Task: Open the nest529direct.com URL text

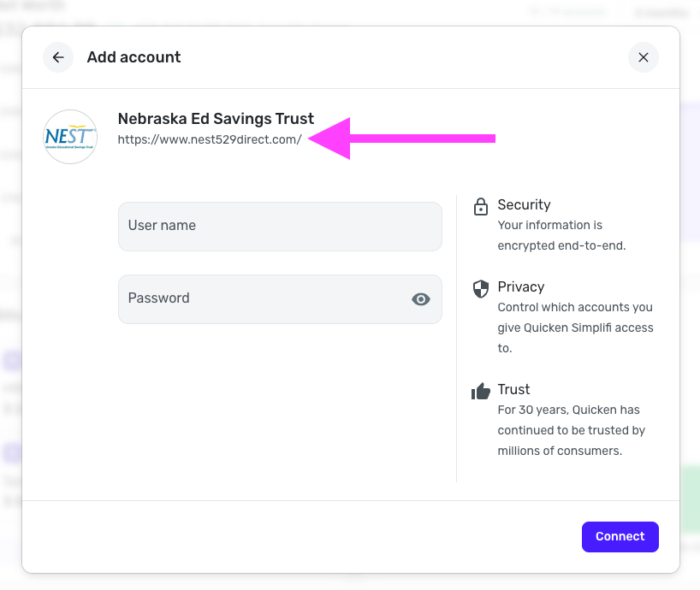Action: (210, 139)
